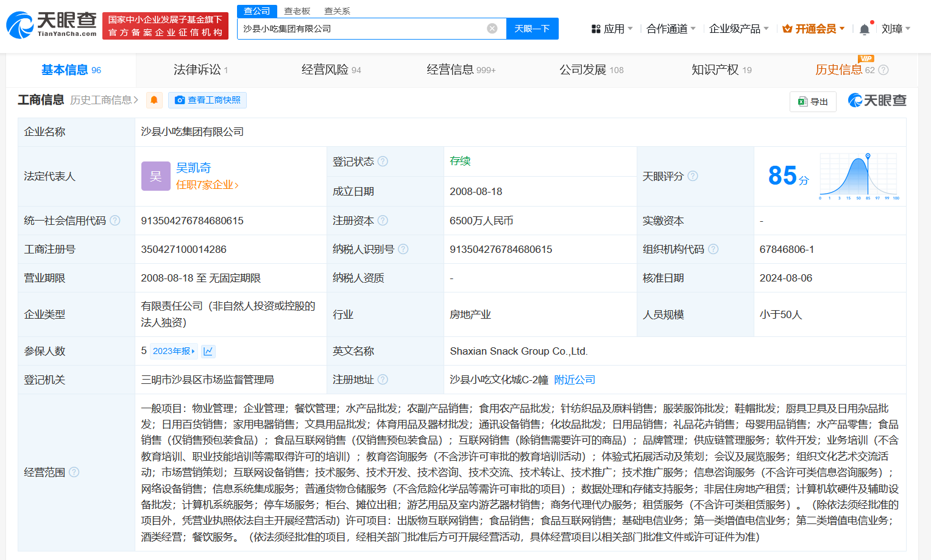The height and width of the screenshot is (560, 931).
Task: Click the 85分 TianYan score
Action: 788,176
